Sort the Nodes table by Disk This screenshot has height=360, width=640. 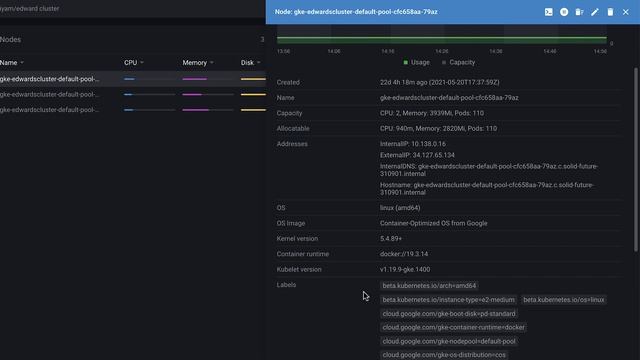point(250,62)
